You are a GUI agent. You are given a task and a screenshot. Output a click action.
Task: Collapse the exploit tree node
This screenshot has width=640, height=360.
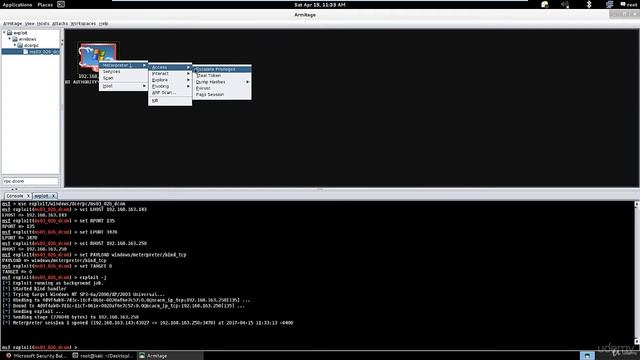(x=4, y=32)
